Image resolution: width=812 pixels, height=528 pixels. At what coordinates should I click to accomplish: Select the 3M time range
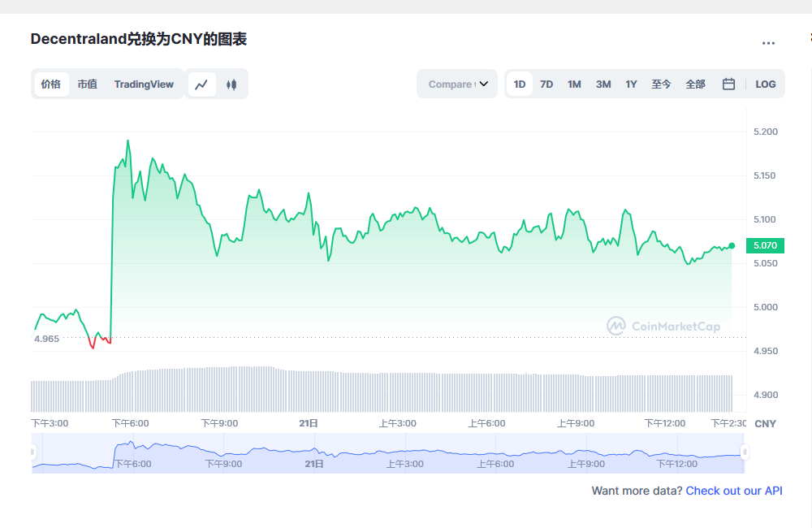pyautogui.click(x=603, y=84)
